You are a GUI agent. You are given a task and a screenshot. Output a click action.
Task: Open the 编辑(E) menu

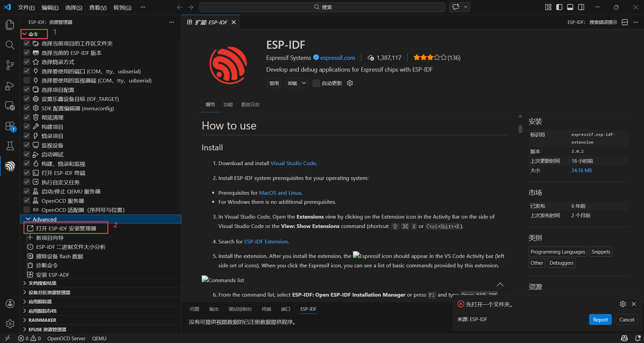click(50, 7)
